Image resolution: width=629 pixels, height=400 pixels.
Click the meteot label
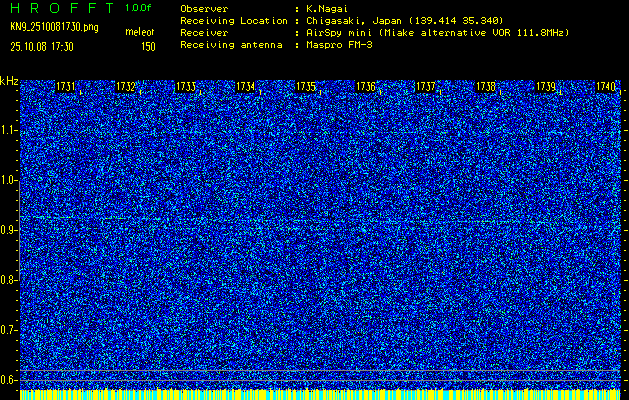coord(140,33)
